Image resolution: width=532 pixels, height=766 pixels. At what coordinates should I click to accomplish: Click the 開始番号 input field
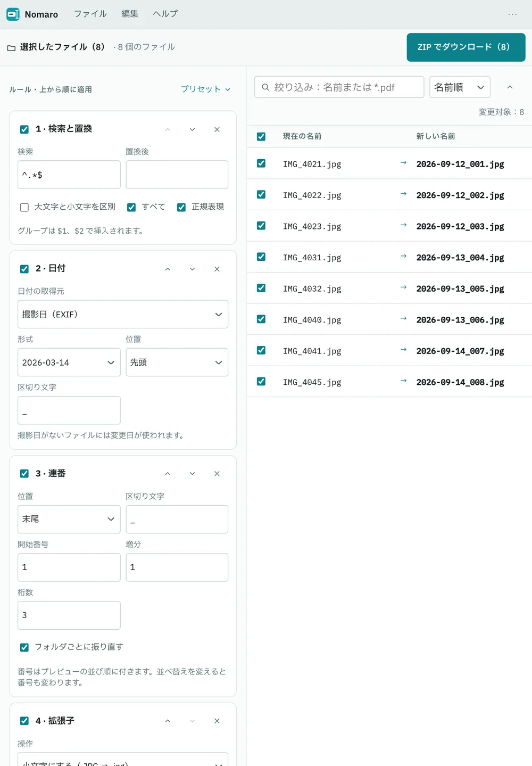[69, 567]
